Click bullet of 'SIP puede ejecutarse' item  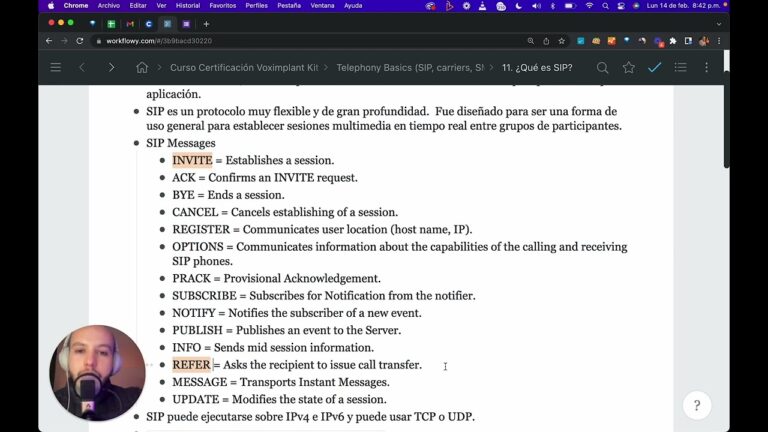(137, 417)
